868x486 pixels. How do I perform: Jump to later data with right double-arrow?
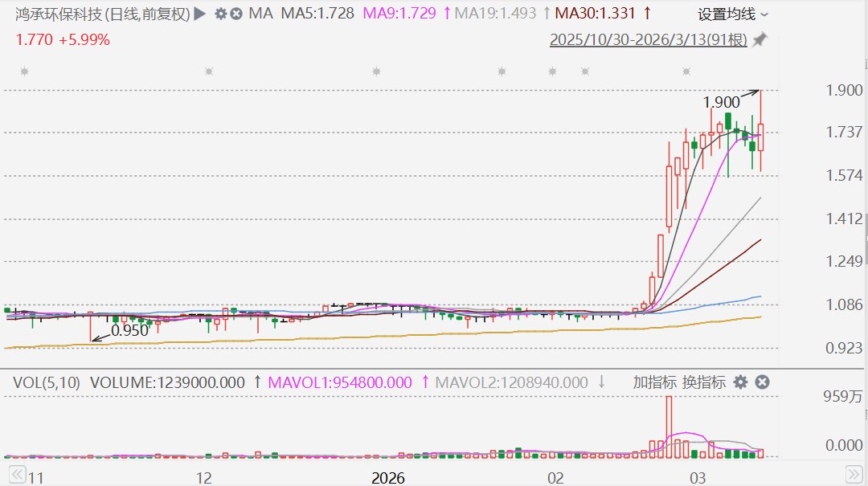pyautogui.click(x=854, y=475)
